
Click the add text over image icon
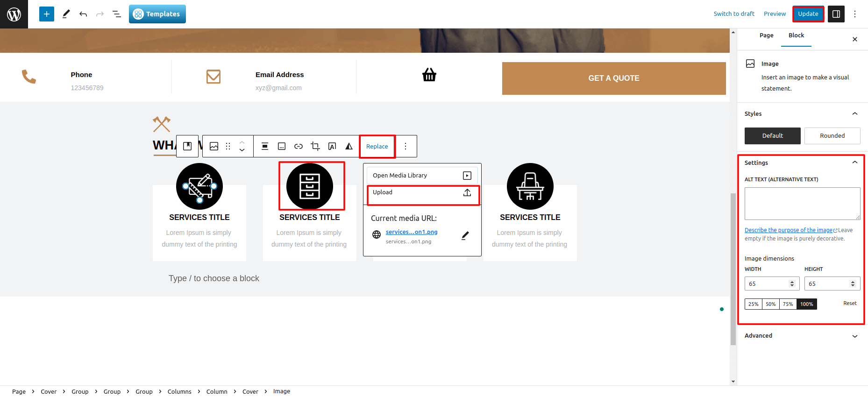[332, 146]
